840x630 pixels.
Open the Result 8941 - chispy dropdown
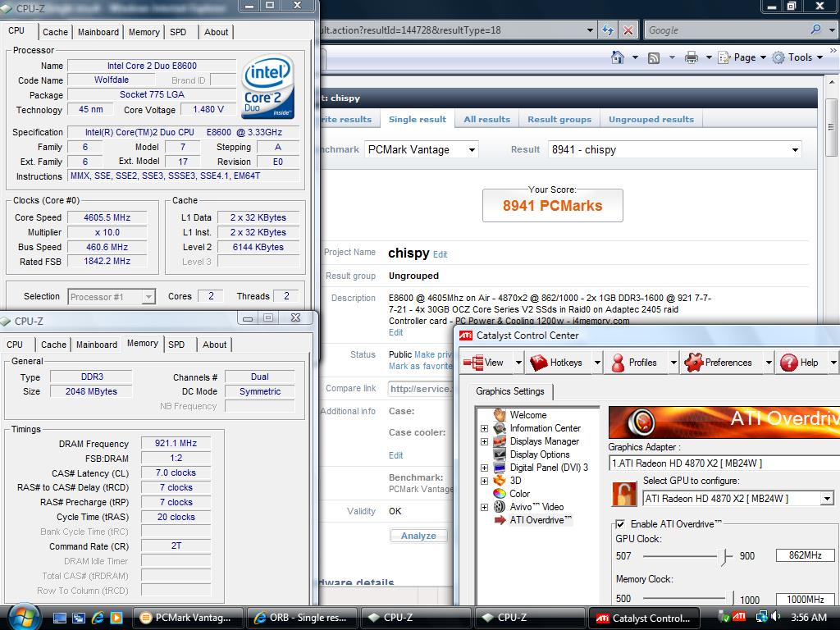click(x=675, y=150)
